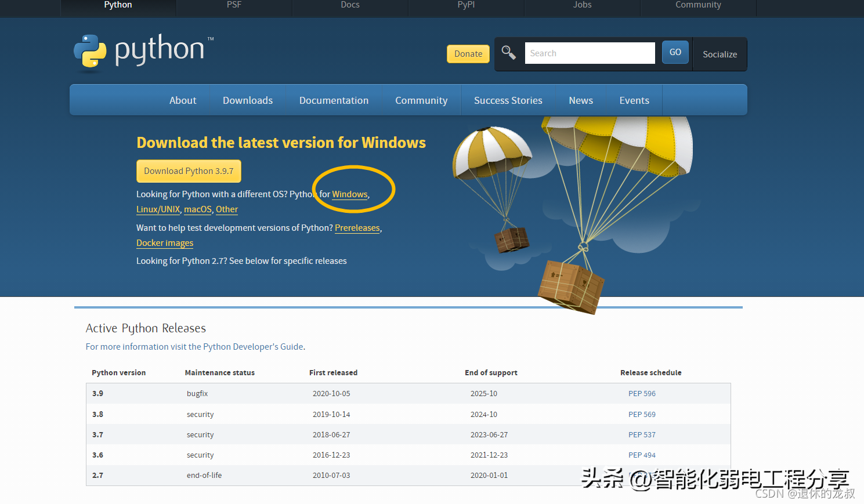Screen dimensions: 864x504
Task: Click first released date 2016-12-23
Action: [x=331, y=455]
